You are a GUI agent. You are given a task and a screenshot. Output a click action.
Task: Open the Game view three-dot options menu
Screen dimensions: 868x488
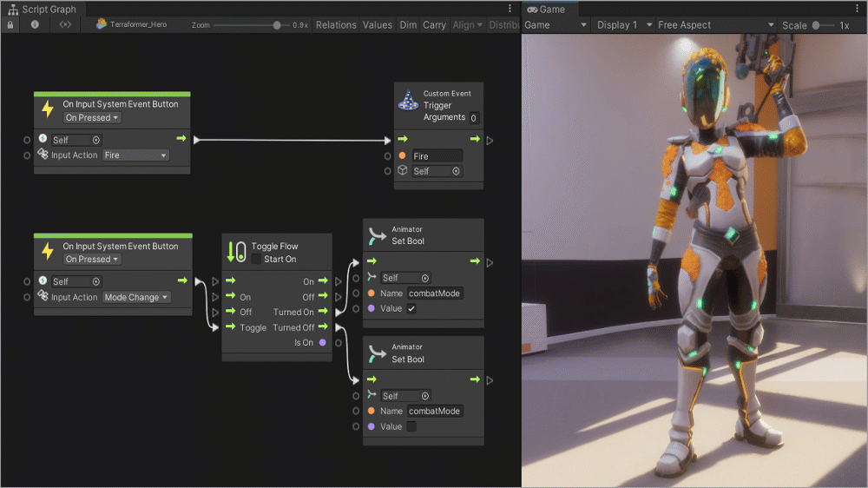pyautogui.click(x=858, y=9)
